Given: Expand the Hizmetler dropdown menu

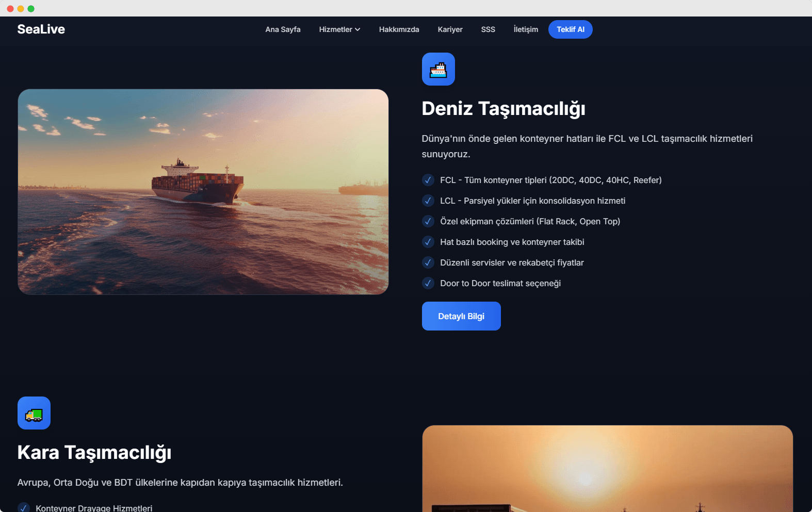Looking at the screenshot, I should click(339, 29).
